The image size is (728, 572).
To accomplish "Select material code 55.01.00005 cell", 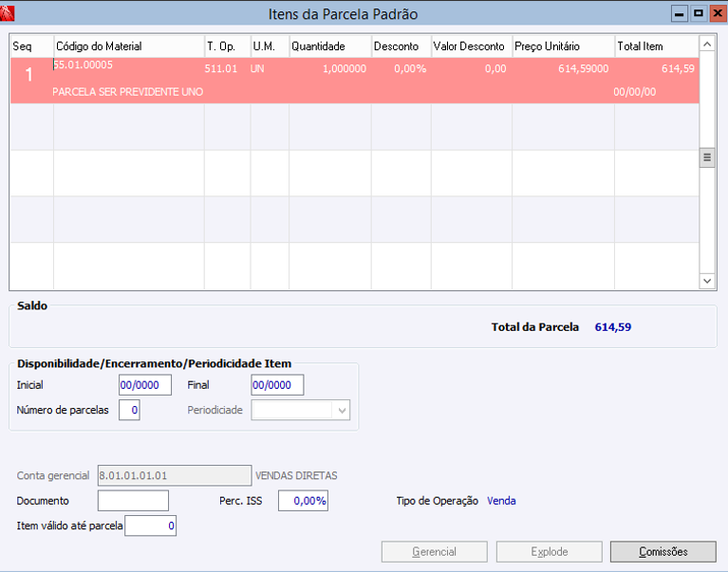I will pos(84,65).
